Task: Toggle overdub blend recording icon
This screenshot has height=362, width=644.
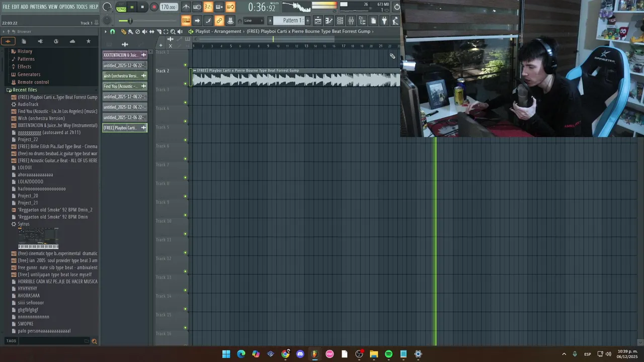Action: pos(219,7)
